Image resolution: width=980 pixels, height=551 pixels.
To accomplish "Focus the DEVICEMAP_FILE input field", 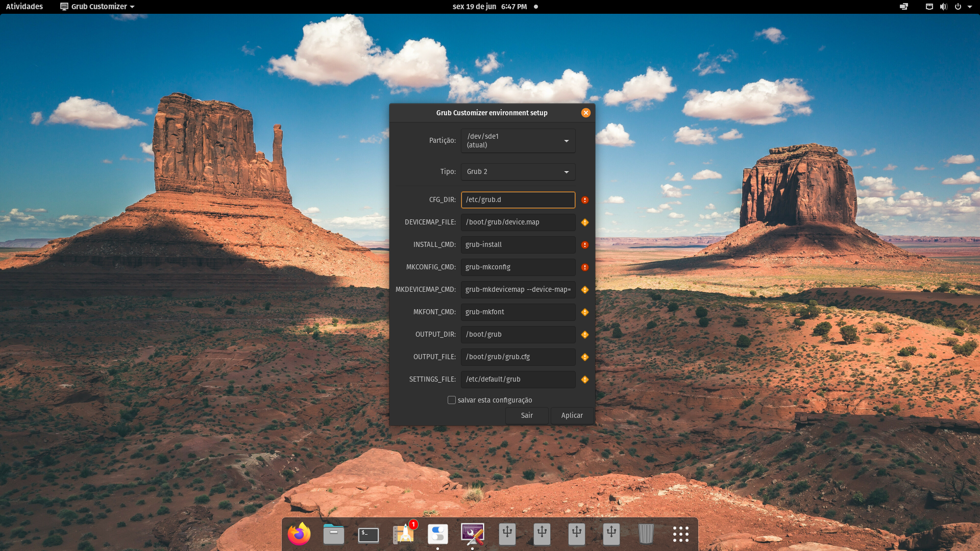I will click(x=518, y=222).
